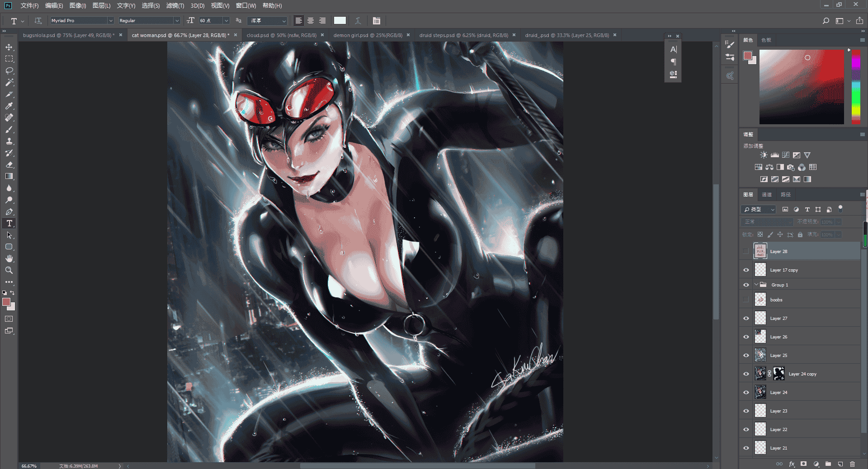Select the Eraser tool
Viewport: 868px width, 469px height.
point(9,164)
